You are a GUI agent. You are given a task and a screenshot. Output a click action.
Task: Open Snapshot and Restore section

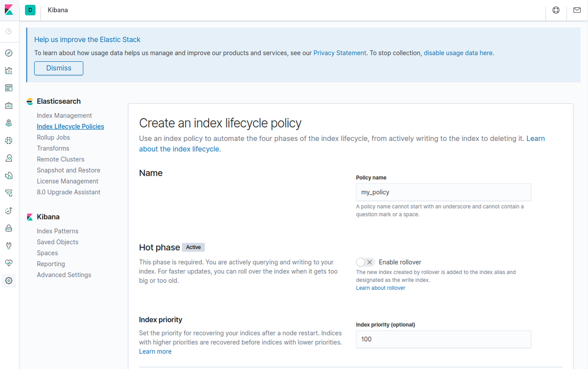pos(69,170)
